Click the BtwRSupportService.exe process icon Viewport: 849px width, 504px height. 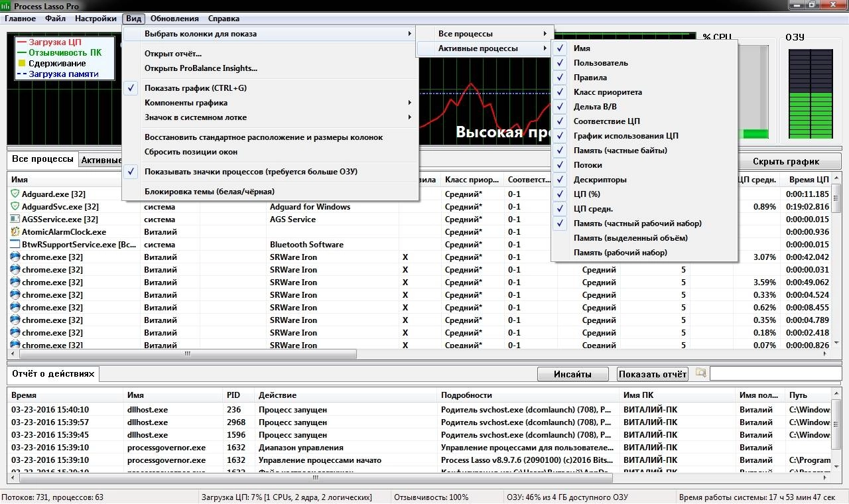tap(15, 245)
